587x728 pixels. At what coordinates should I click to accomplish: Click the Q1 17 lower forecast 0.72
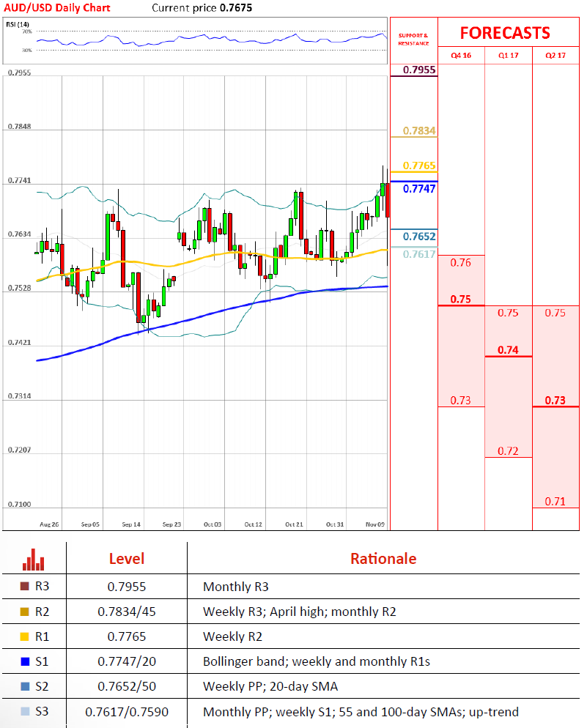coord(508,451)
